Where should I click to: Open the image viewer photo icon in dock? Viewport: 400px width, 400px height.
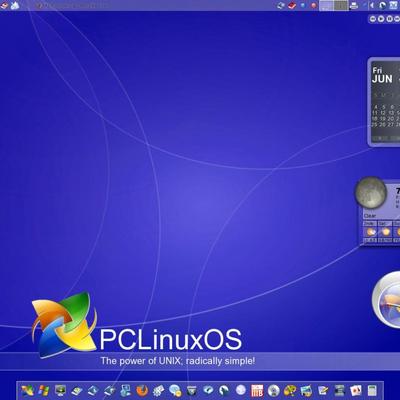tap(306, 390)
